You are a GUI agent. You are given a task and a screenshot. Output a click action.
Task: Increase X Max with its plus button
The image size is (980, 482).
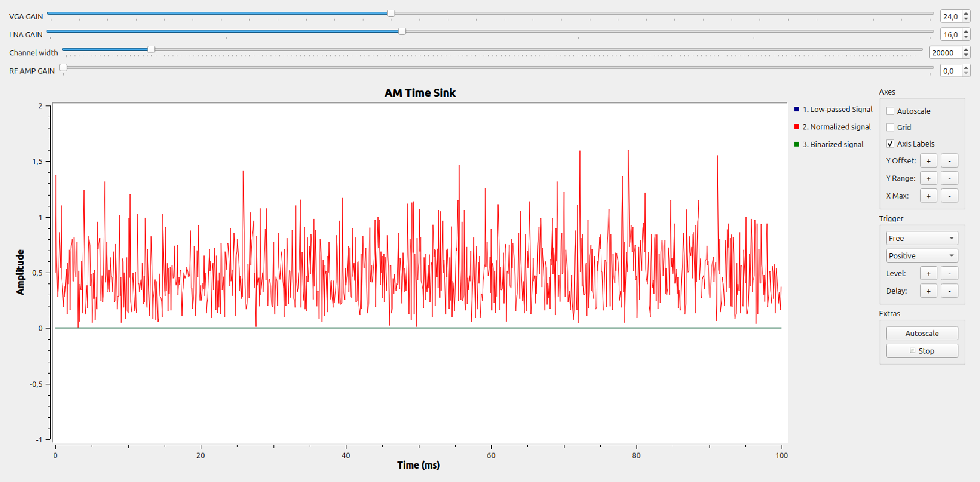pyautogui.click(x=929, y=196)
